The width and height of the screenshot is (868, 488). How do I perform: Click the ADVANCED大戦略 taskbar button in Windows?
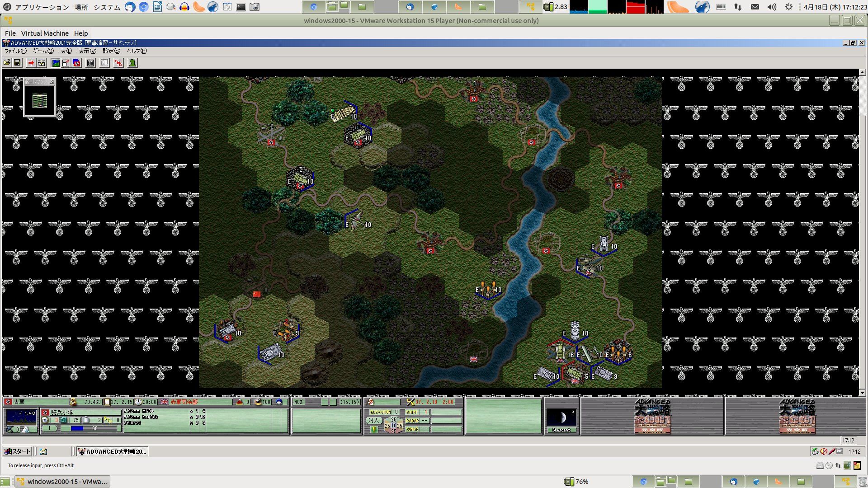click(112, 451)
